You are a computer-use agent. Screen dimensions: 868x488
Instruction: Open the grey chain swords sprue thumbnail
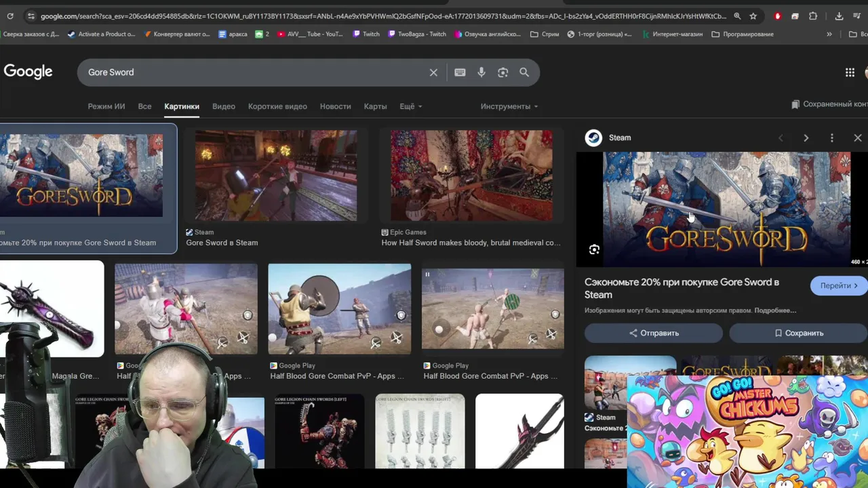420,432
